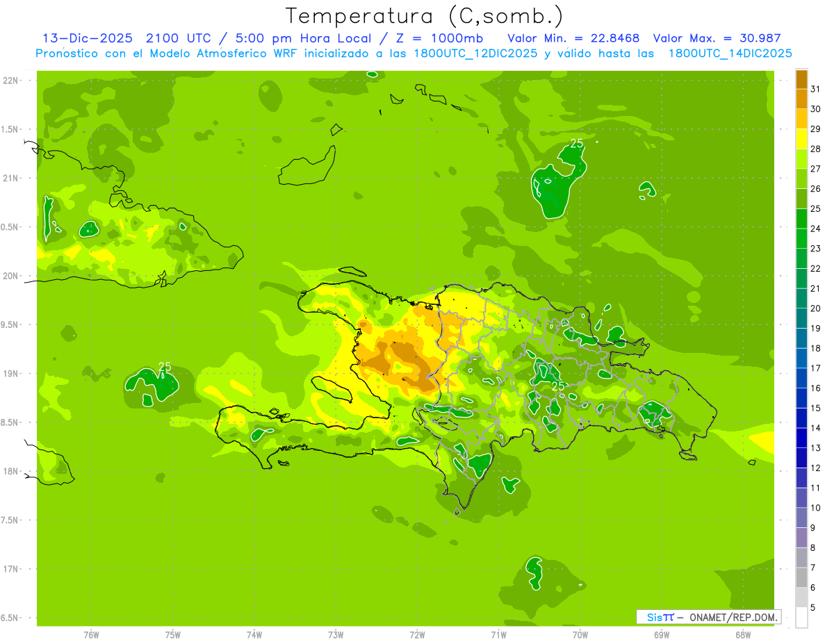Viewport: 834px width, 644px height.
Task: Click the '2100 UTC' time text
Action: [x=178, y=39]
